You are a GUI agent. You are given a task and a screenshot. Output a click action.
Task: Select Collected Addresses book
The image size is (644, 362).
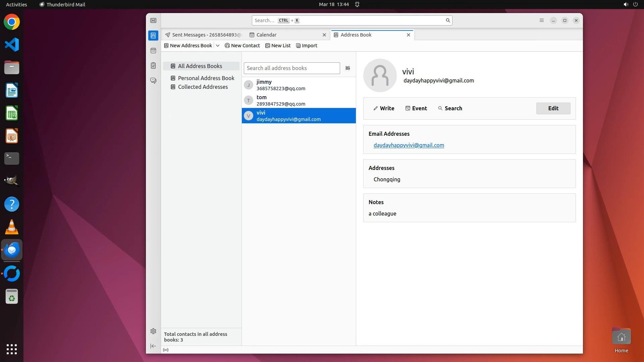[203, 87]
